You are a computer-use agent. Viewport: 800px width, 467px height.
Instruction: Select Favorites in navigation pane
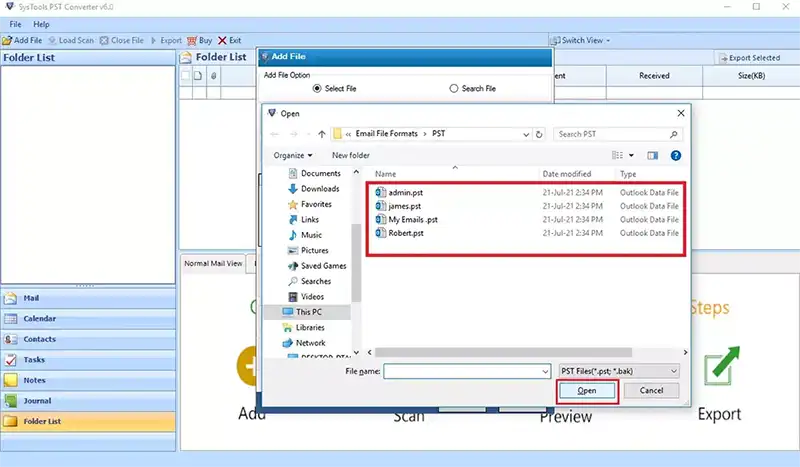310,204
